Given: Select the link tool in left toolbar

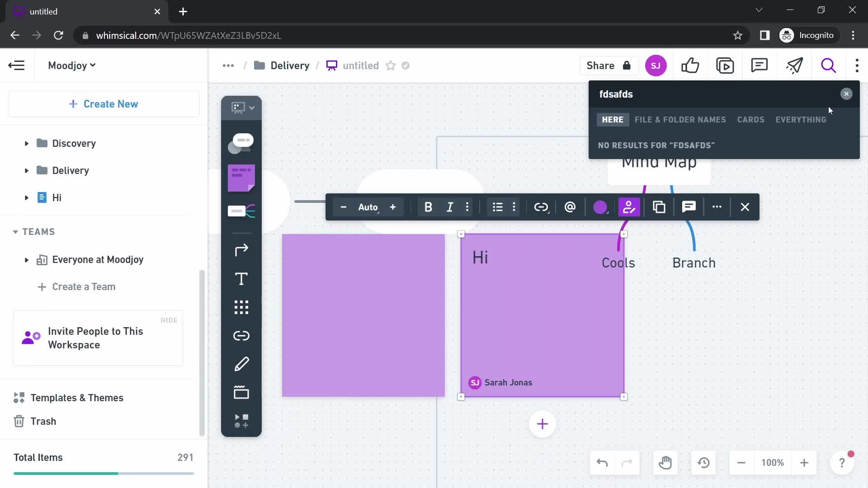Looking at the screenshot, I should (241, 336).
